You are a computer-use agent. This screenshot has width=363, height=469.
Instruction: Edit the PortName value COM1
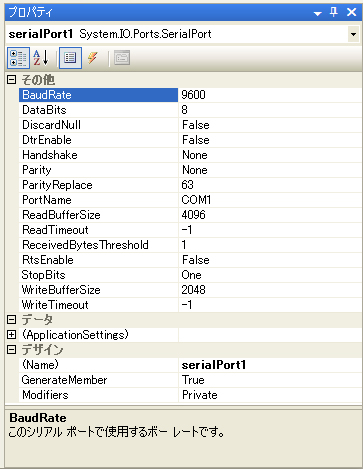point(270,200)
